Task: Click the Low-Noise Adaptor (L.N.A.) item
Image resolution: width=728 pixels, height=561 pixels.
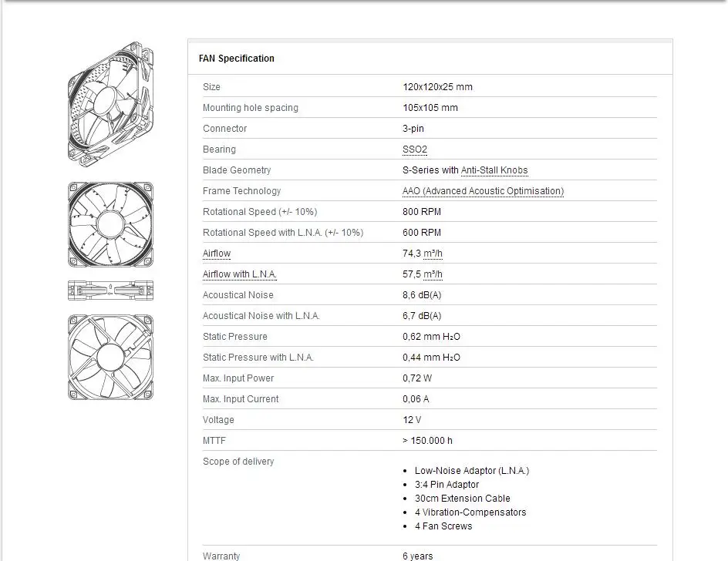Action: click(472, 471)
